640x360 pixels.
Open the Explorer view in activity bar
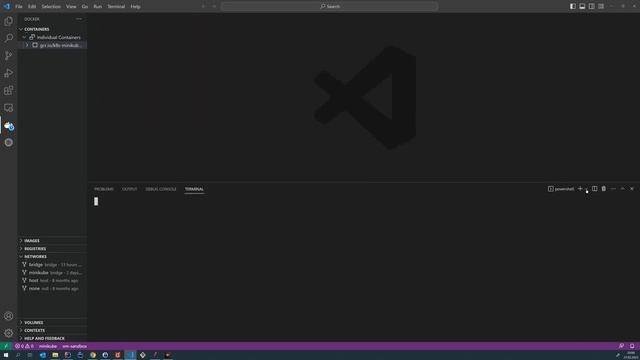pyautogui.click(x=9, y=21)
